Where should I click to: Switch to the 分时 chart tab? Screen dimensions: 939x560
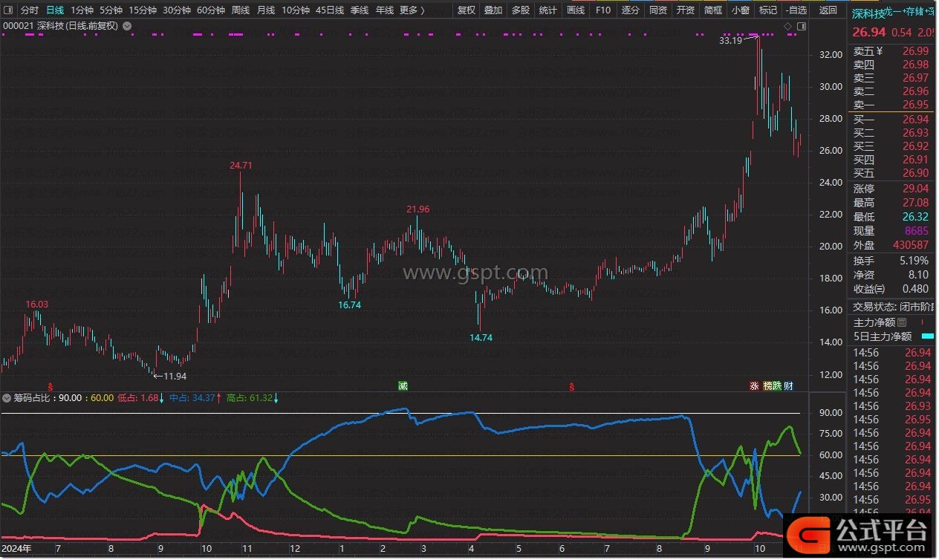[29, 10]
